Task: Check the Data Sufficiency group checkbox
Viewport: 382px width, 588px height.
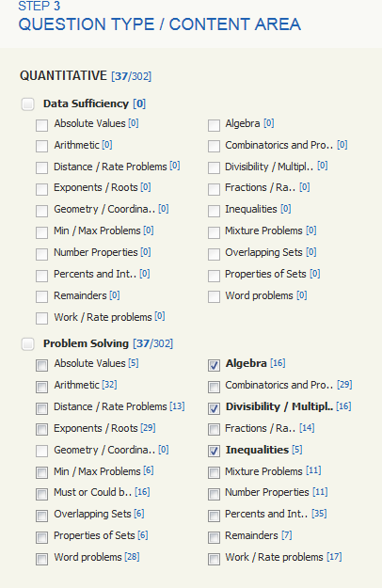Action: pos(27,103)
